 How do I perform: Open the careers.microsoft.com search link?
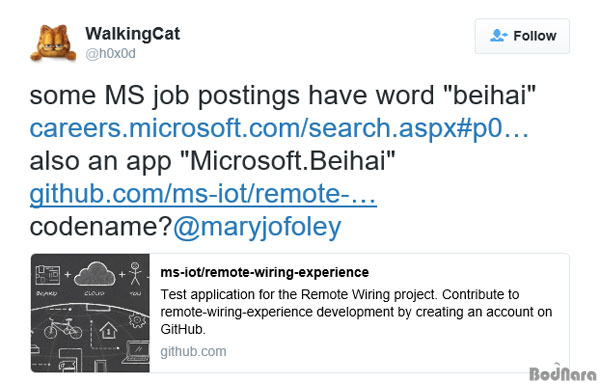click(279, 128)
